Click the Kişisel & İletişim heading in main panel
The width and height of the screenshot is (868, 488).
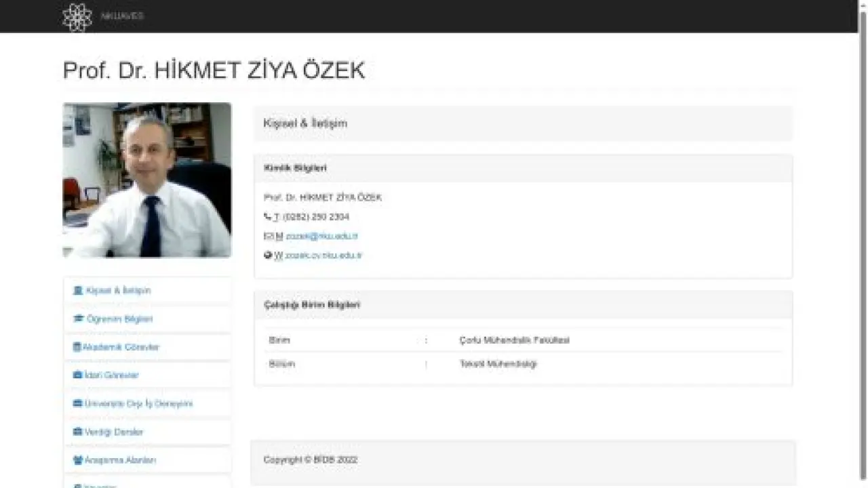(305, 123)
